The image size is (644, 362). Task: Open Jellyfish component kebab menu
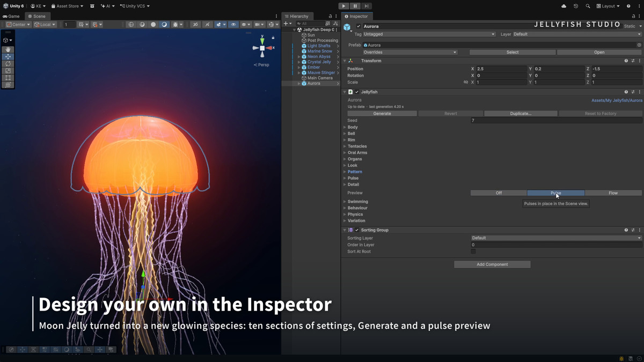(x=639, y=92)
